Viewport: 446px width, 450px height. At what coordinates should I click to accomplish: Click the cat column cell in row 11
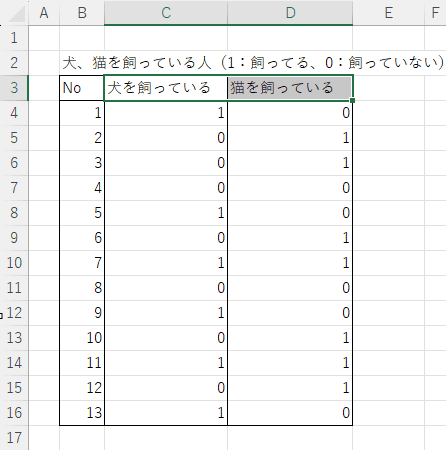290,288
